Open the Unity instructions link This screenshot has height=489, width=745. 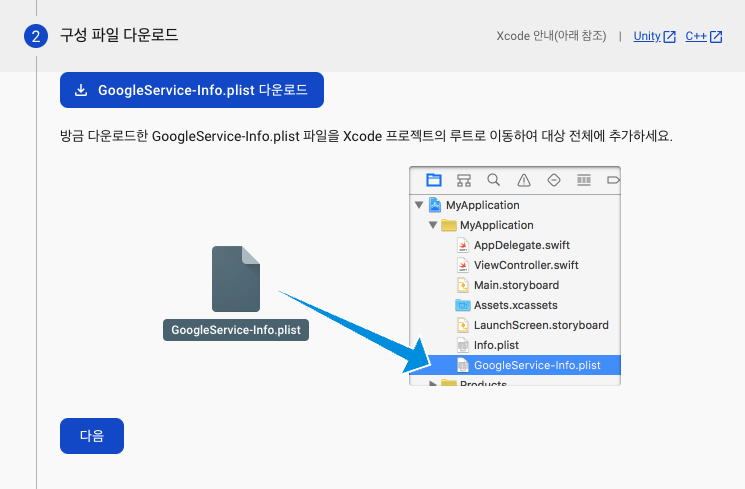pyautogui.click(x=647, y=36)
